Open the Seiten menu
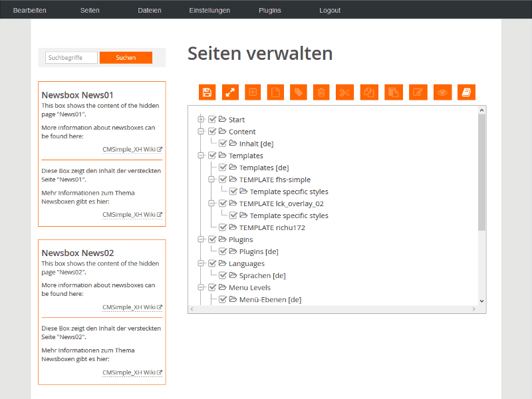This screenshot has height=399, width=532. 90,11
